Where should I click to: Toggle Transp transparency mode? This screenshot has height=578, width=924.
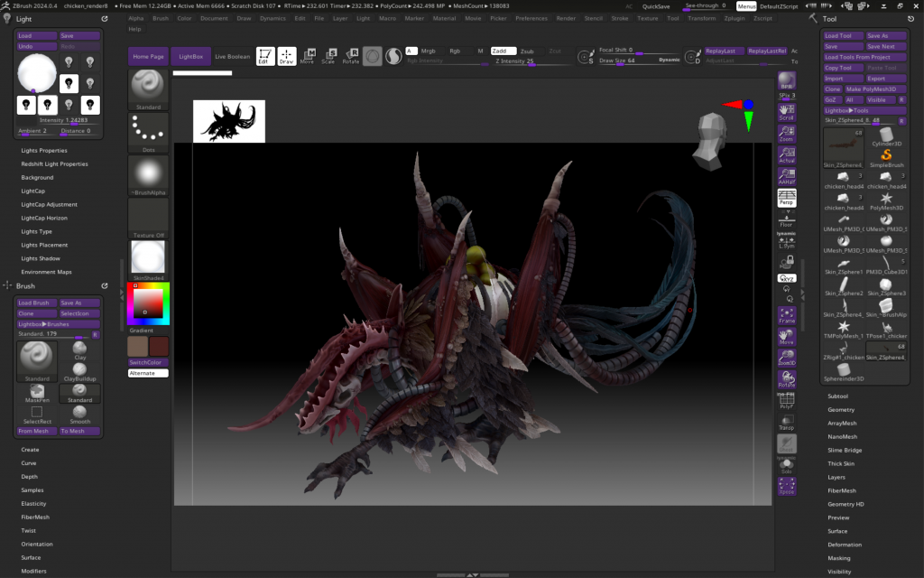(787, 423)
